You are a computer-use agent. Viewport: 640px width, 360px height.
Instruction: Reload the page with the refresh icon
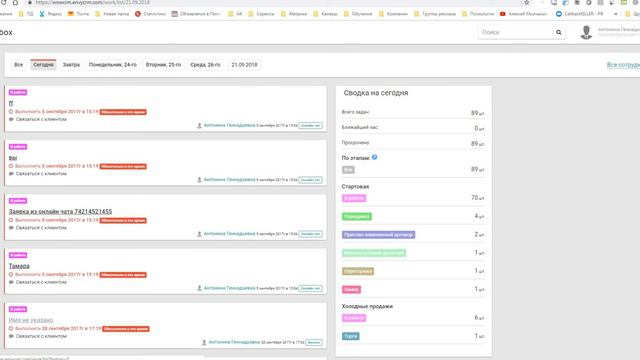pyautogui.click(x=3, y=2)
